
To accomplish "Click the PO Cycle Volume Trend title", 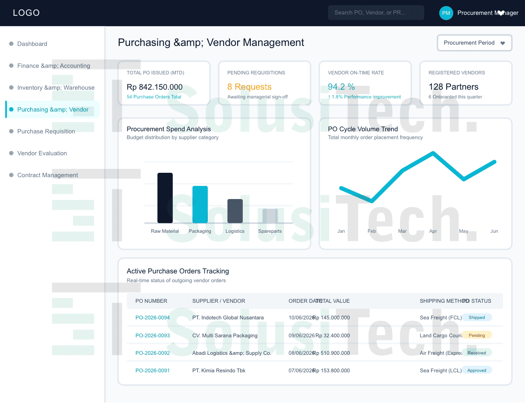I will point(363,129).
